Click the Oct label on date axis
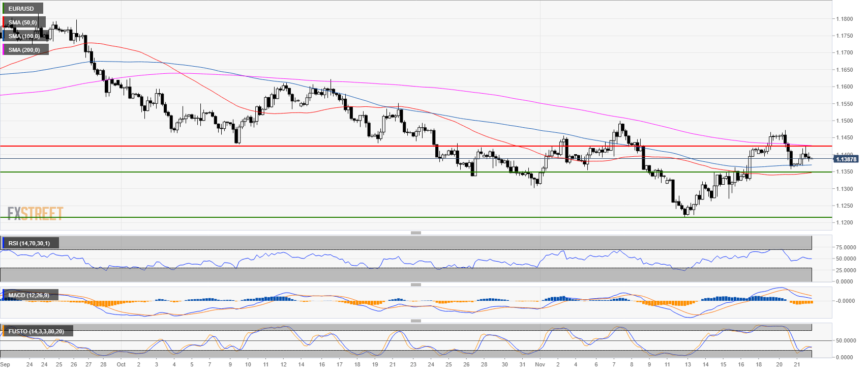Viewport: 868px width, 371px height. [x=121, y=364]
